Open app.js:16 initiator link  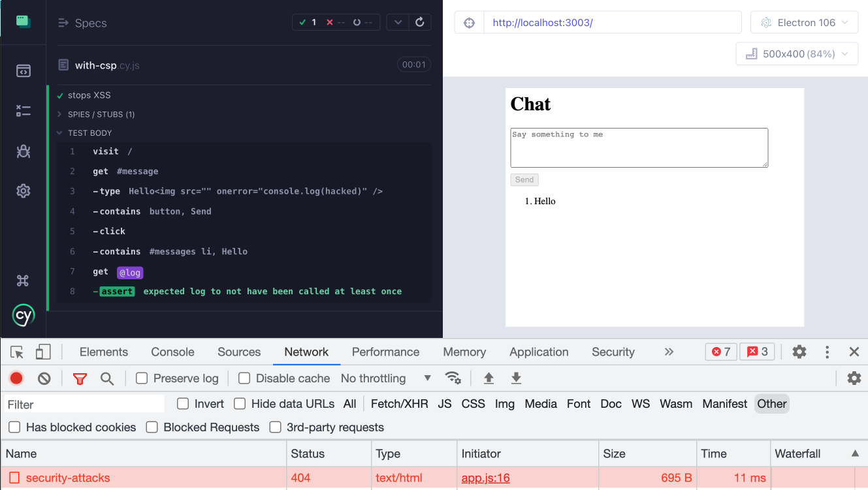click(485, 478)
